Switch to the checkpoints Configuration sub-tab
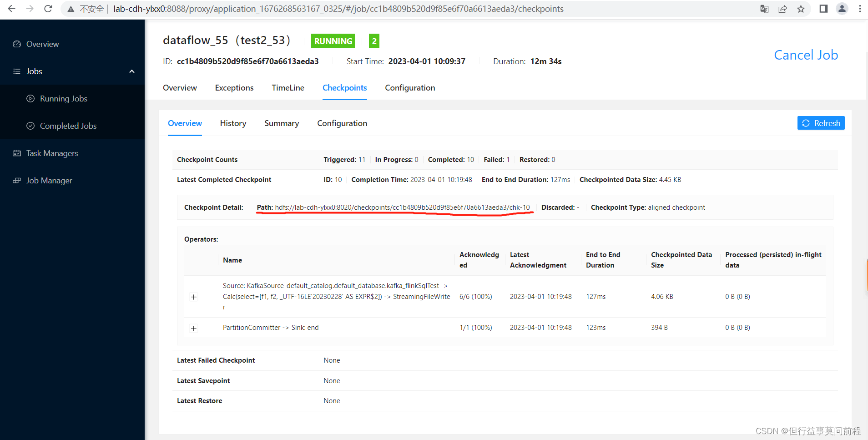This screenshot has width=868, height=440. tap(342, 123)
